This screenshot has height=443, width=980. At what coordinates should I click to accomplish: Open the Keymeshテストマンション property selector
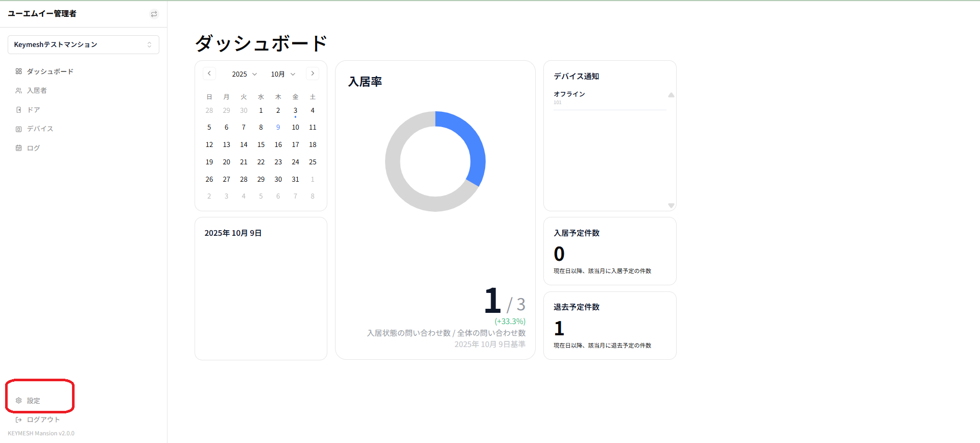point(83,44)
